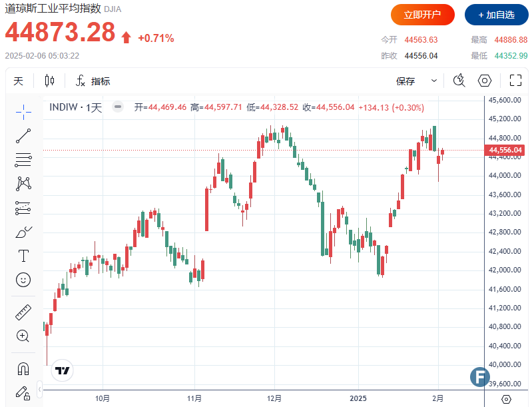Open the candlestick chart style menu
The width and height of the screenshot is (532, 407).
coord(50,81)
